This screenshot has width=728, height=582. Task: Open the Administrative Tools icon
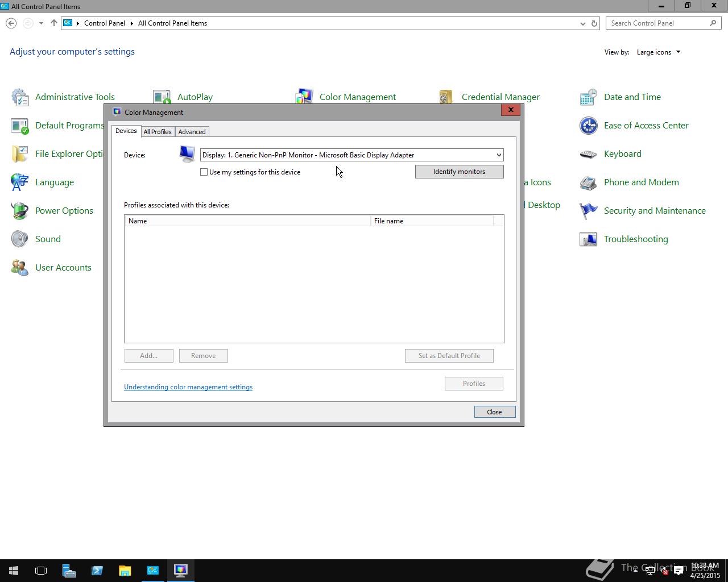pos(20,97)
